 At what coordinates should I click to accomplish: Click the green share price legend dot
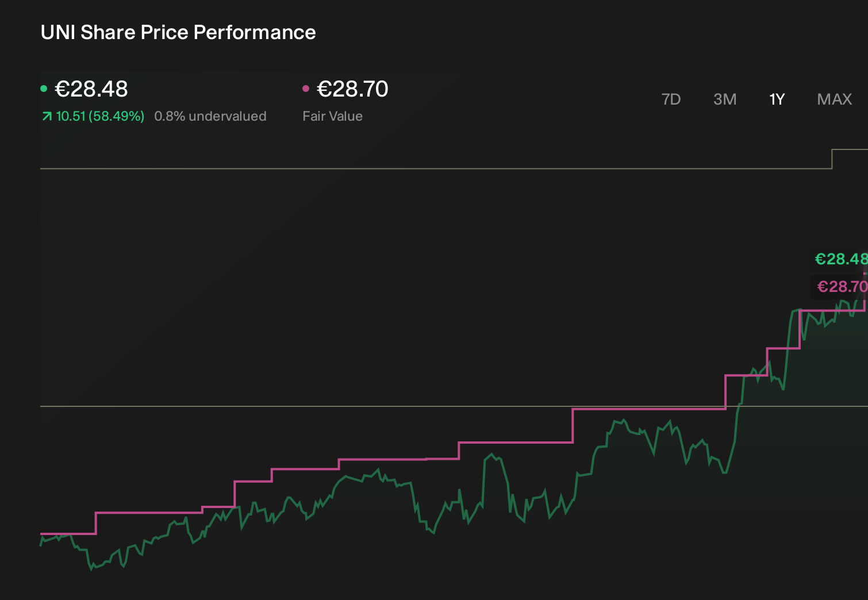click(x=44, y=89)
